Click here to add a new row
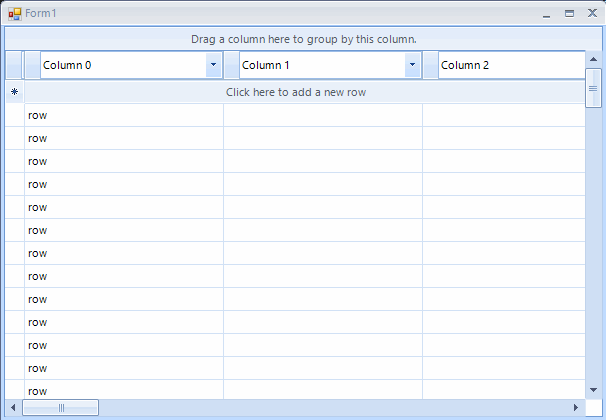Image resolution: width=606 pixels, height=420 pixels. pyautogui.click(x=309, y=92)
